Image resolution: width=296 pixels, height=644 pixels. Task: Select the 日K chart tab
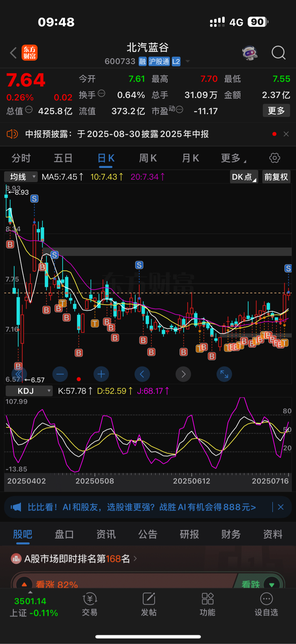[x=106, y=158]
